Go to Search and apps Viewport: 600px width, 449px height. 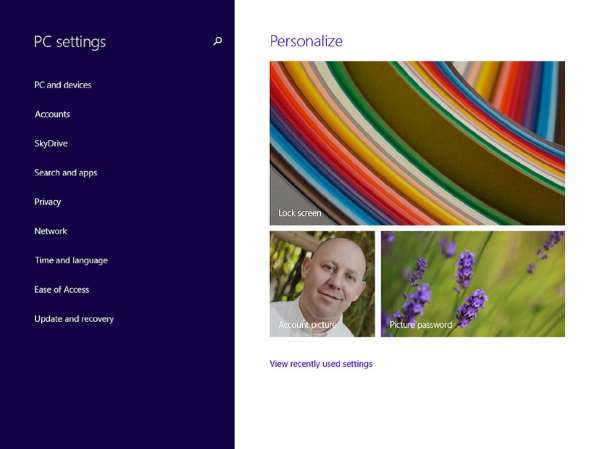click(x=66, y=173)
